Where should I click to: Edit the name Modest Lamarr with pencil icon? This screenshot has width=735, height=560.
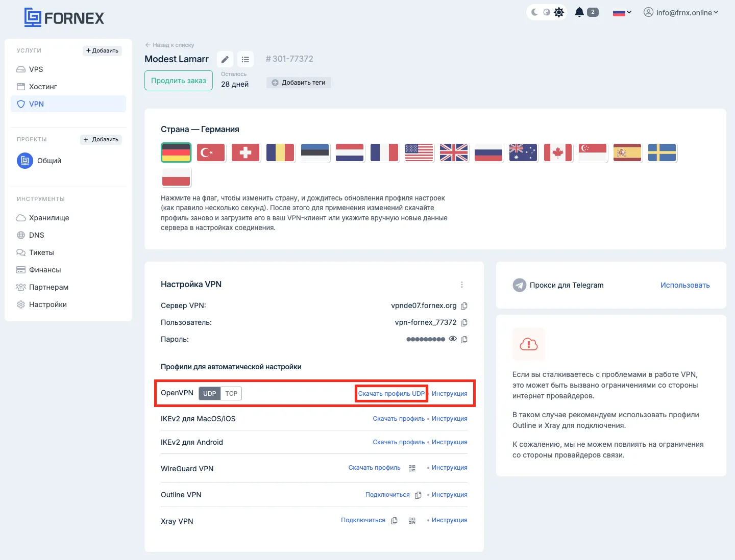click(225, 59)
